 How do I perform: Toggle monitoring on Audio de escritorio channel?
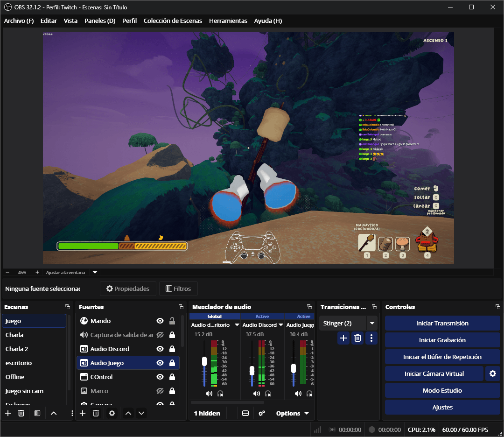(x=220, y=394)
